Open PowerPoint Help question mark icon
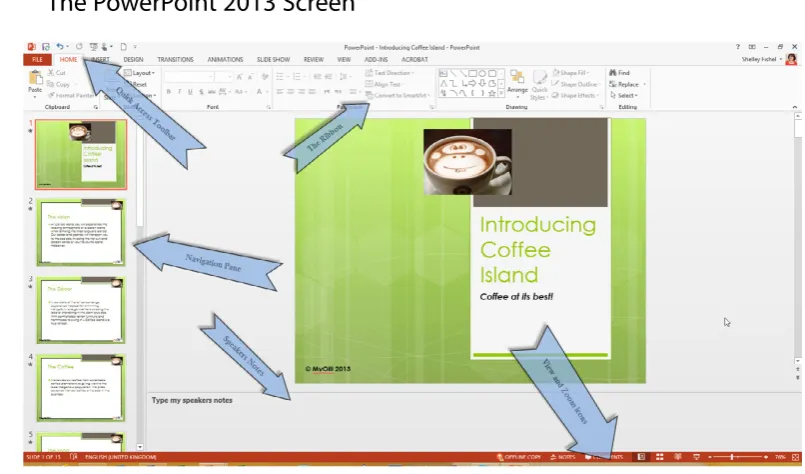 tap(738, 47)
